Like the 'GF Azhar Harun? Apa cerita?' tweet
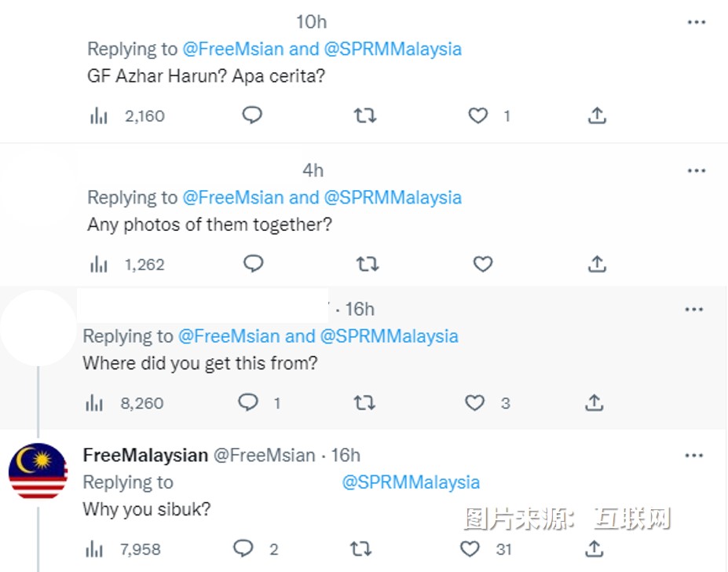Viewport: 728px width, 572px height. pos(478,116)
